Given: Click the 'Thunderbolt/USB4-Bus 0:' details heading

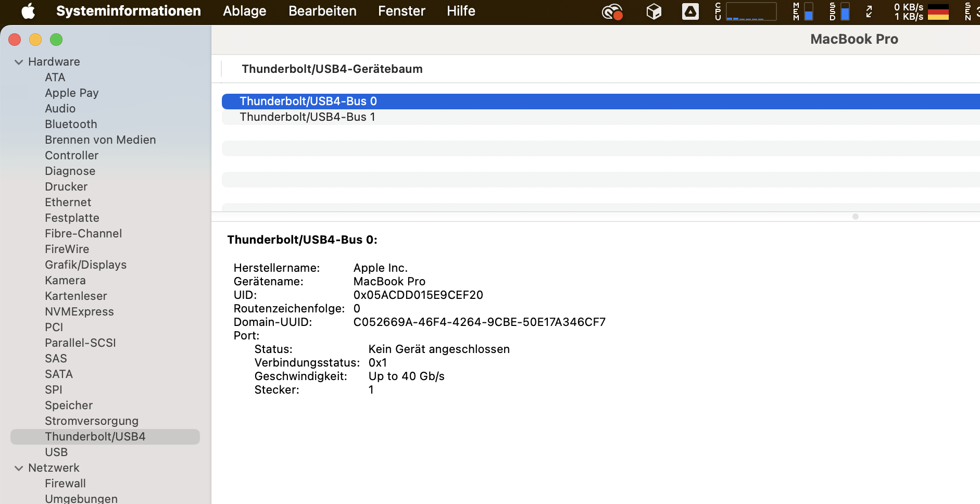Looking at the screenshot, I should point(303,240).
